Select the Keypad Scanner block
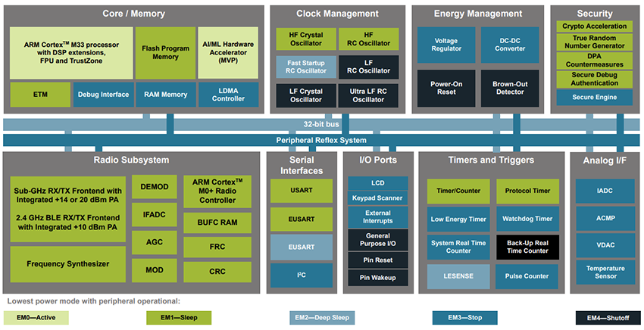This screenshot has height=330, width=644. 378,198
